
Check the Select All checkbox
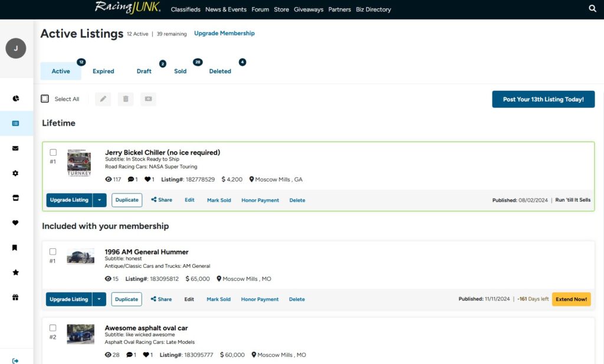(45, 99)
